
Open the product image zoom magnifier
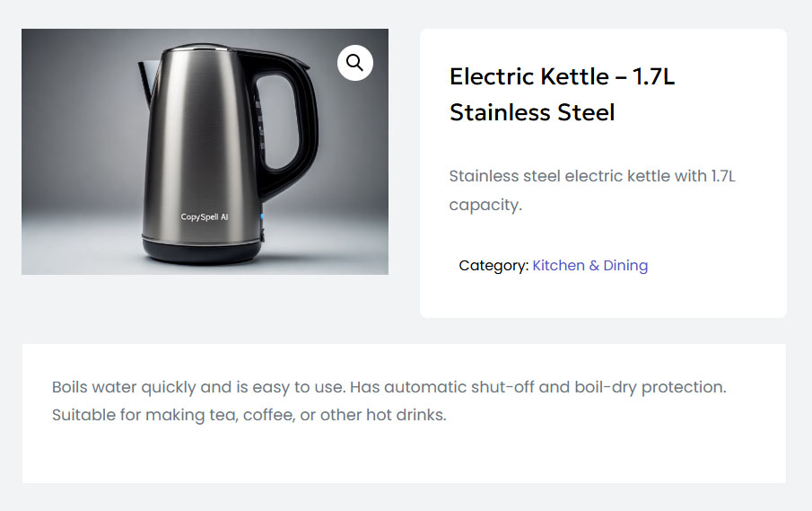coord(354,63)
